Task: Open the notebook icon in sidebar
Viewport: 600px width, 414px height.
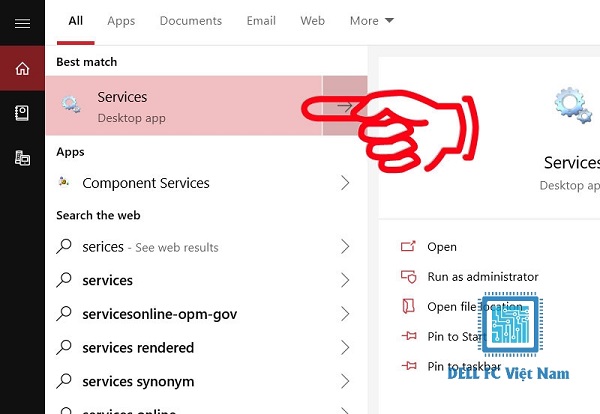Action: pyautogui.click(x=22, y=113)
